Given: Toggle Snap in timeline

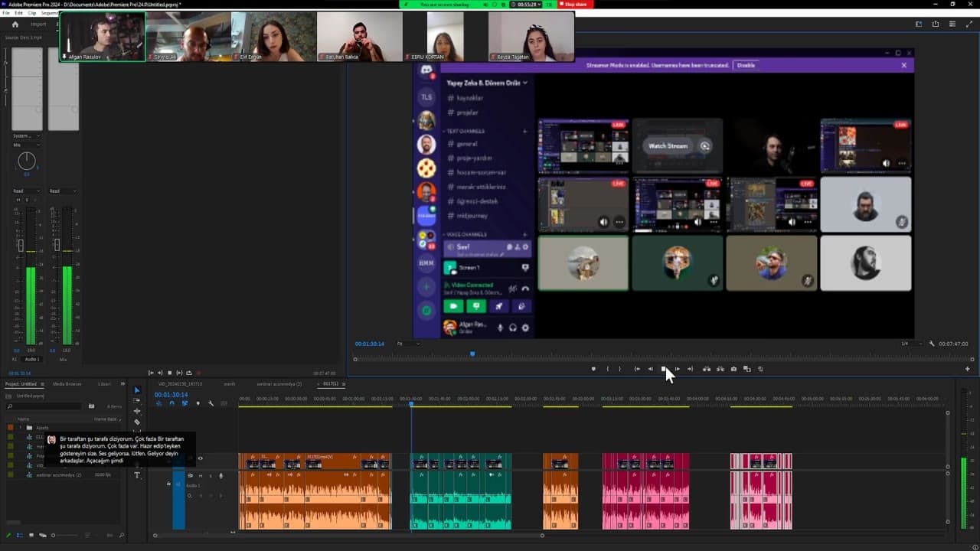Looking at the screenshot, I should tap(171, 403).
